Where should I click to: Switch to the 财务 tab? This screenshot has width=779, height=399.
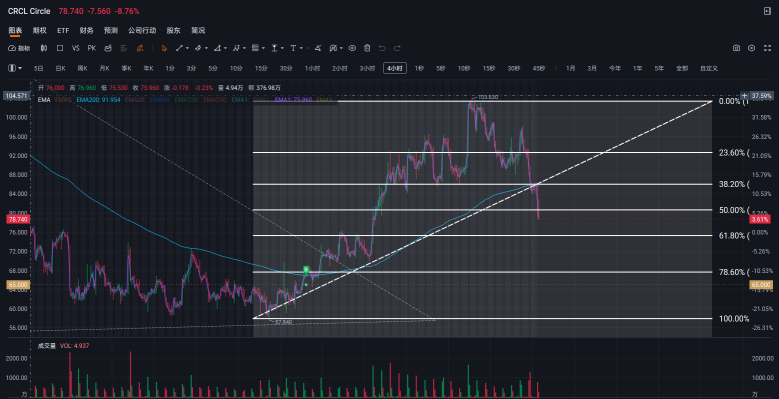click(86, 30)
